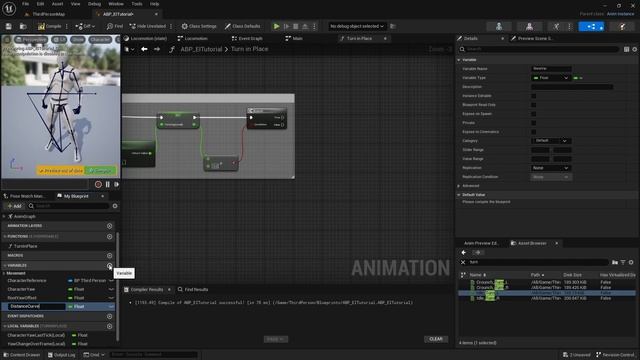Open the Edit menu
This screenshot has width=640, height=360.
tap(40, 4)
